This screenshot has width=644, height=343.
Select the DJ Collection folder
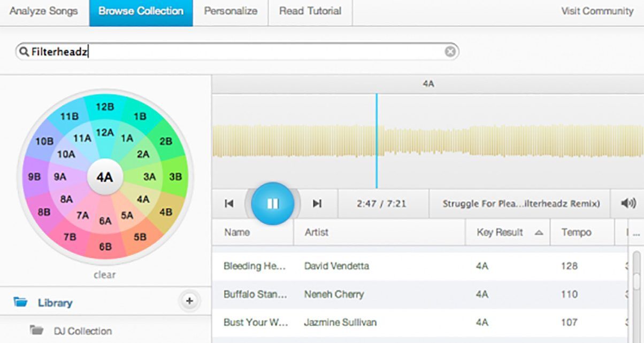click(x=82, y=331)
